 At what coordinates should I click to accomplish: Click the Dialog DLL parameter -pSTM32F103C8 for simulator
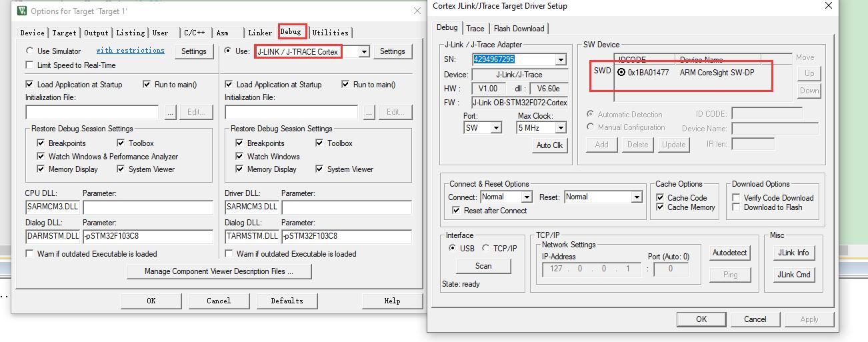[x=148, y=237]
